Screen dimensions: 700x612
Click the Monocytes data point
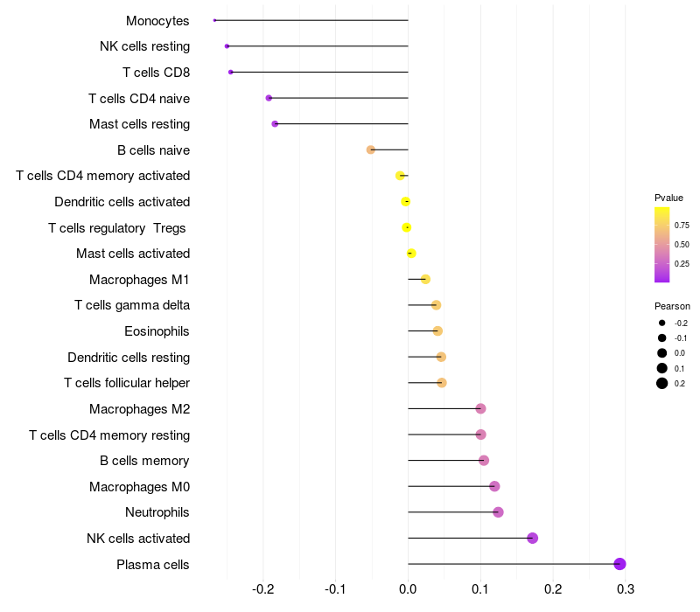click(x=214, y=20)
